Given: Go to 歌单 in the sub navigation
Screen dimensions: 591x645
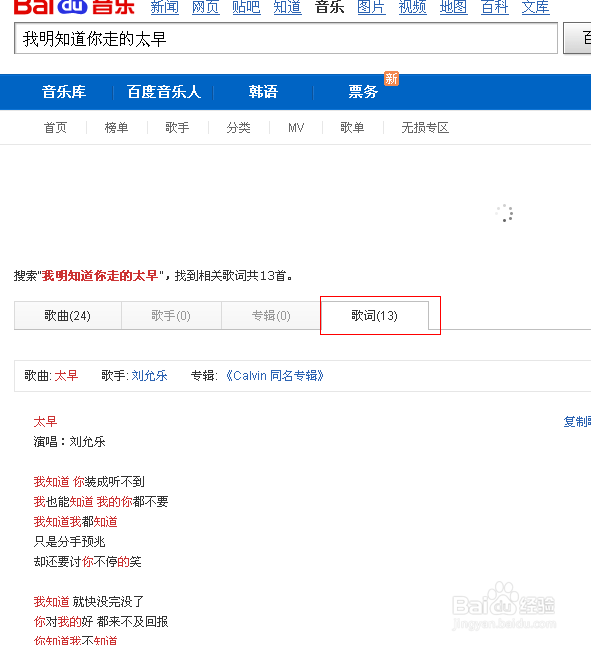Looking at the screenshot, I should click(x=352, y=128).
